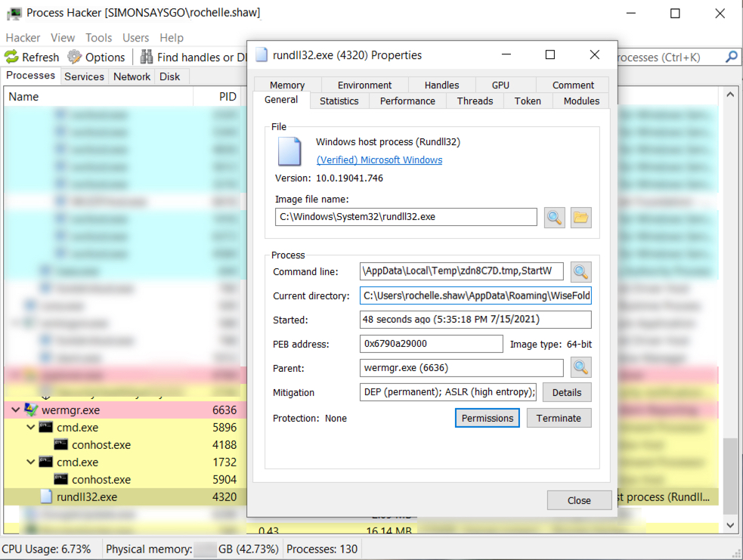Screen dimensions: 743x560
Task: Open the Memory tab in Properties
Action: 287,85
